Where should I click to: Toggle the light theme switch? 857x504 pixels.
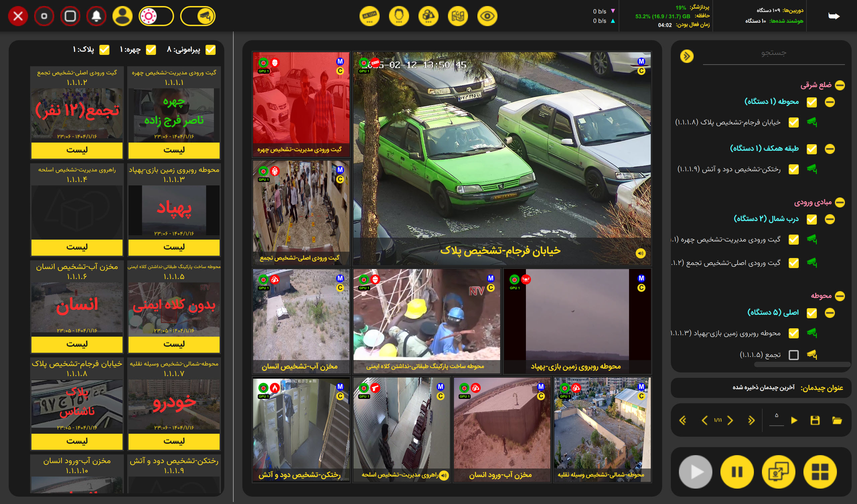156,16
